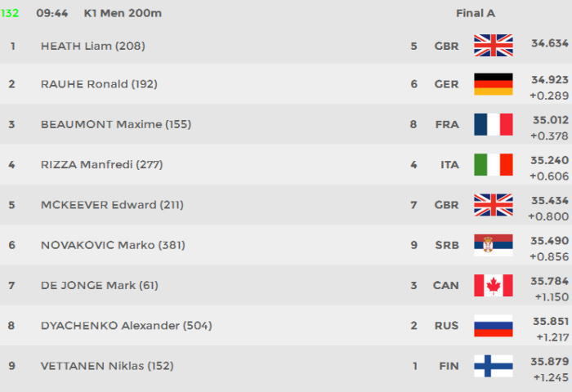Image resolution: width=572 pixels, height=392 pixels.
Task: Click the Canadian maple leaf flag
Action: (494, 285)
